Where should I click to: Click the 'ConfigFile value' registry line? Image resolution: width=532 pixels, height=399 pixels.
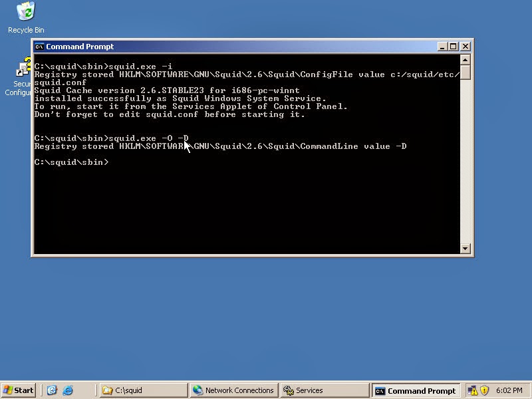(247, 78)
